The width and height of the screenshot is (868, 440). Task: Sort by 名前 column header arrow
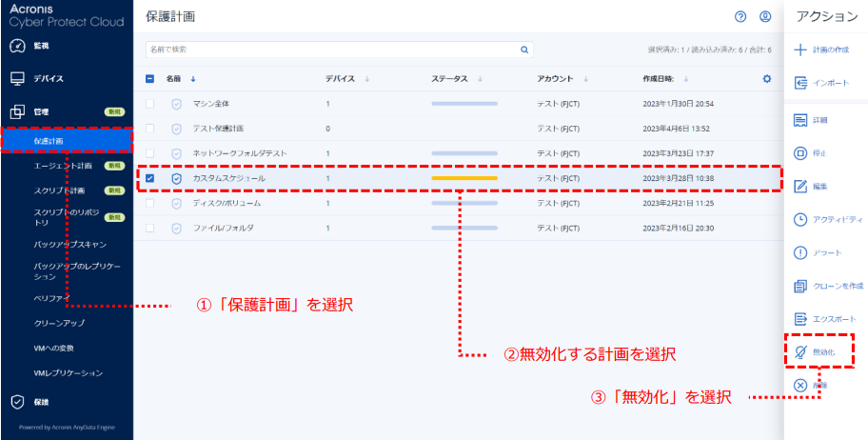(194, 79)
